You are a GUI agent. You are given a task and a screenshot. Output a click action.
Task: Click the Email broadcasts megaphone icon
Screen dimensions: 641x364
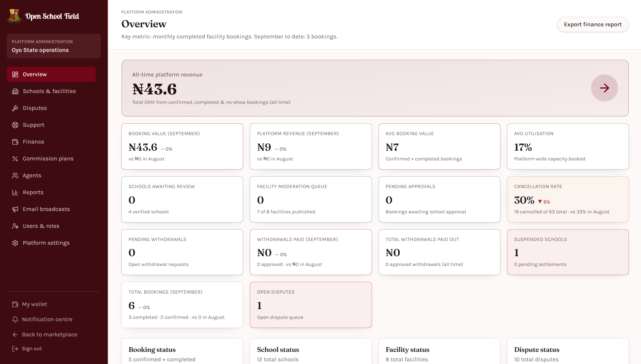point(15,209)
